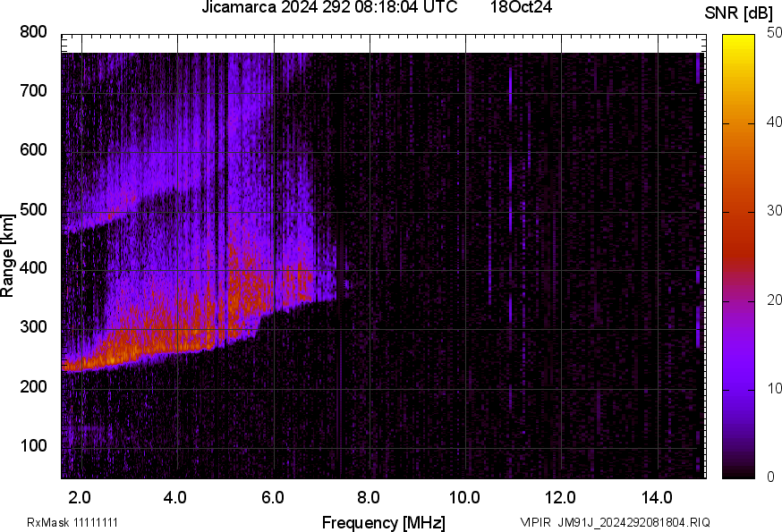Screen dimensions: 782x532
Task: Click the x-axis tick label '2.0'
Action: [x=80, y=498]
